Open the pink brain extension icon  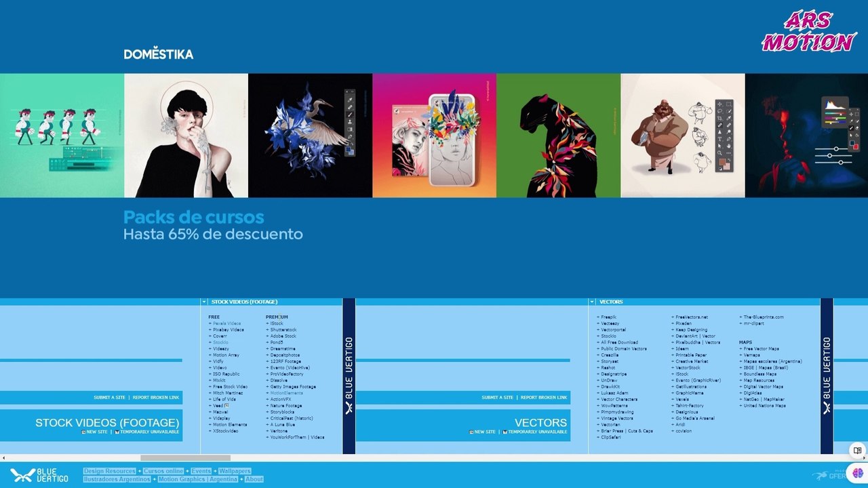click(x=858, y=474)
